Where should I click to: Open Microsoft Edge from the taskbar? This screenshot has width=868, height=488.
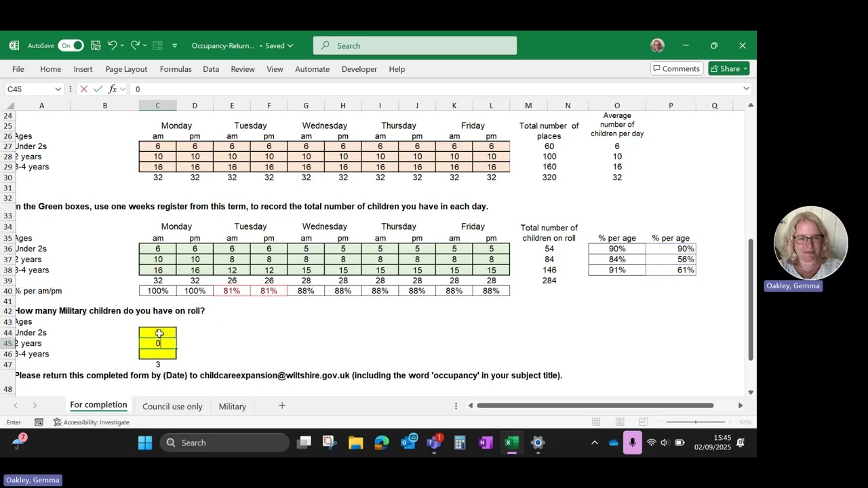[382, 443]
